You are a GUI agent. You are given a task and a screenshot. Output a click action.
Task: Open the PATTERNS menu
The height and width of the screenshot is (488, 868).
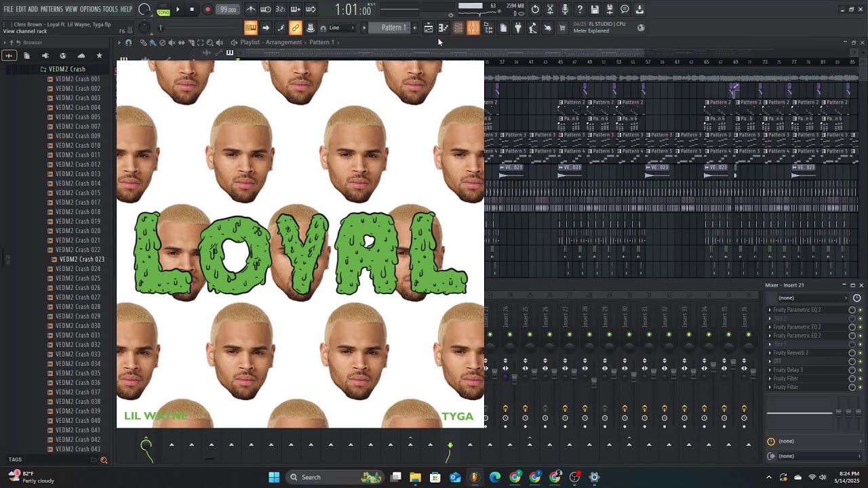coord(52,9)
